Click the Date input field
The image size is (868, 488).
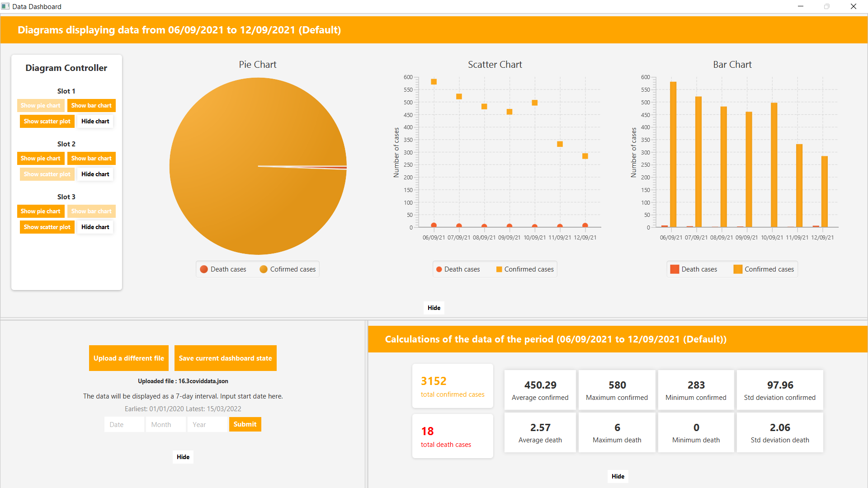coord(124,424)
